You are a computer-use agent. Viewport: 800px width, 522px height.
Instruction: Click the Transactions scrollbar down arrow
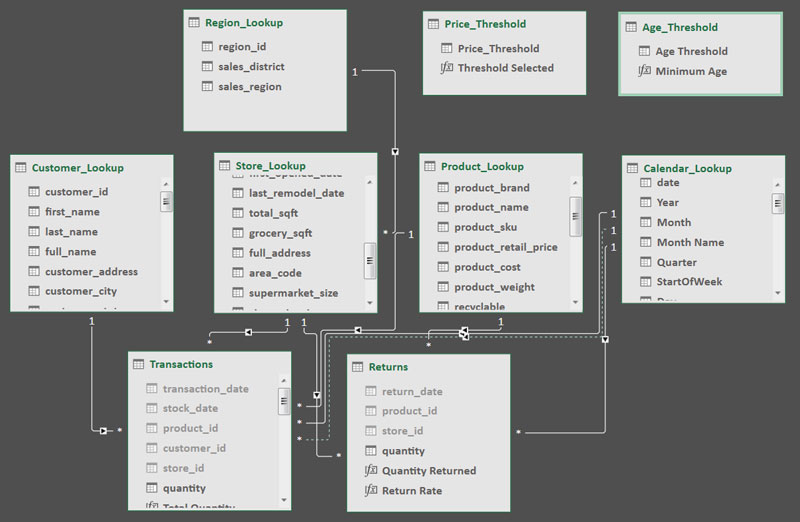pyautogui.click(x=284, y=501)
